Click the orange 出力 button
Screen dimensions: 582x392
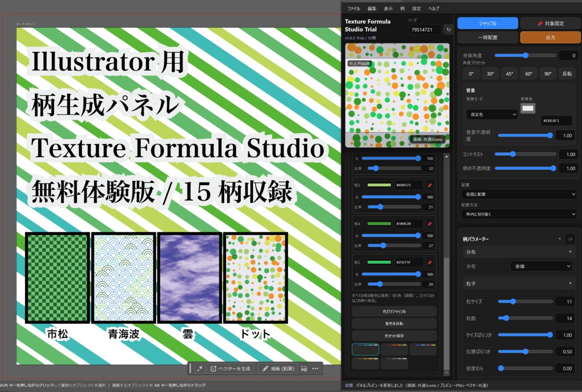click(x=550, y=37)
